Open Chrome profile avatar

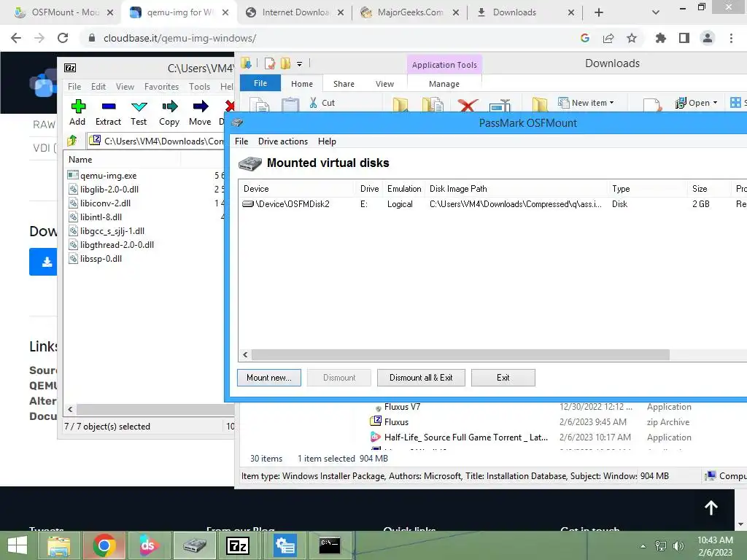pyautogui.click(x=708, y=38)
